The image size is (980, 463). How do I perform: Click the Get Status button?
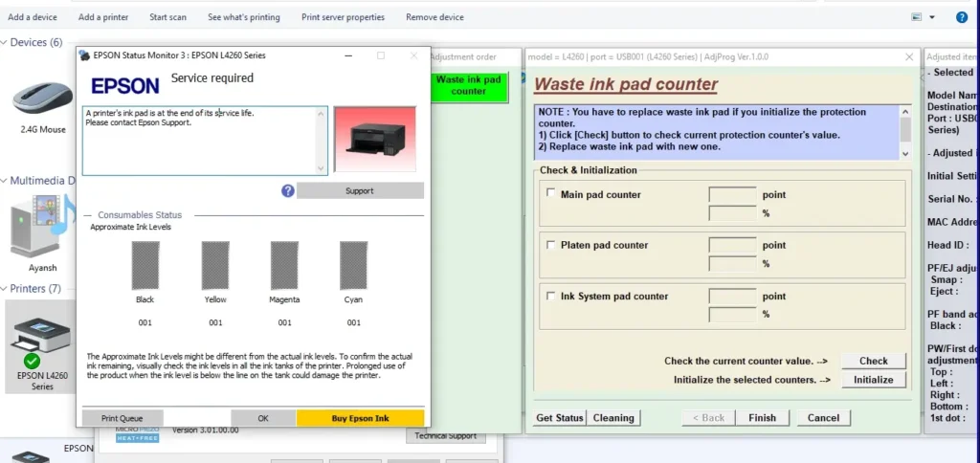coord(560,417)
